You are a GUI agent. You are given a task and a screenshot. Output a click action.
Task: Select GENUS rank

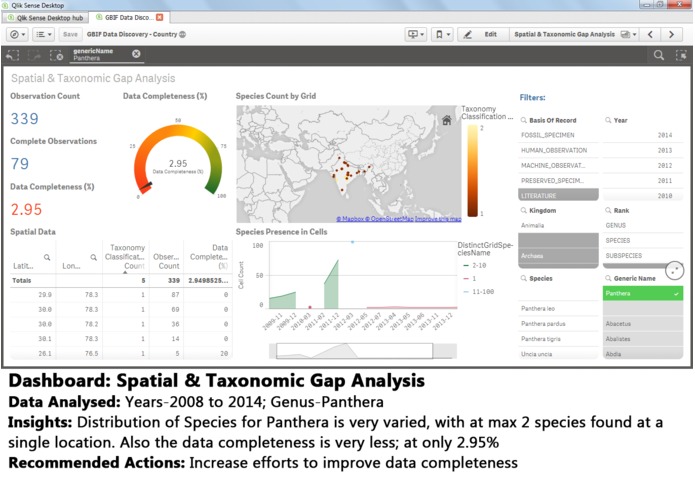pyautogui.click(x=643, y=226)
